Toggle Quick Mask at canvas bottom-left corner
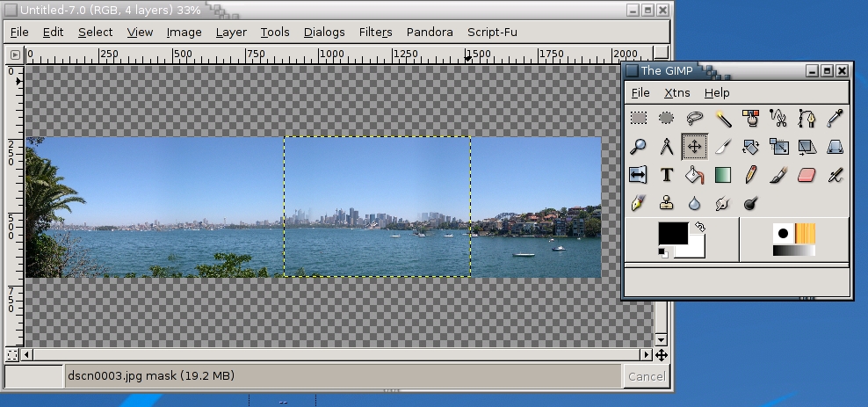This screenshot has width=868, height=407. [x=12, y=355]
